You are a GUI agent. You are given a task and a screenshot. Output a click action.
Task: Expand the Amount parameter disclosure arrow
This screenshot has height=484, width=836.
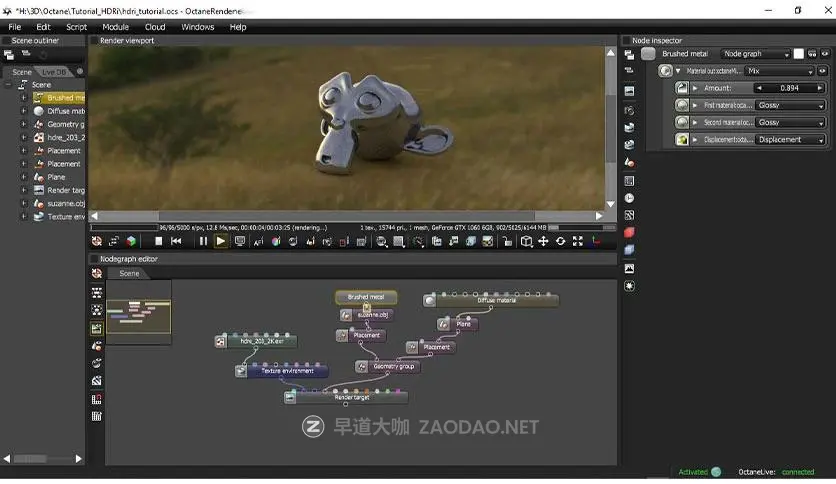[x=695, y=88]
